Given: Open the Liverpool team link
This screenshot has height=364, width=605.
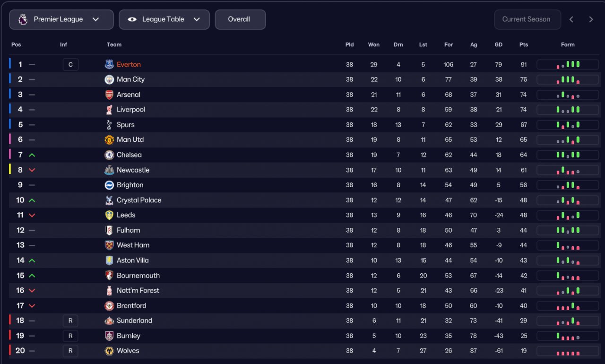Looking at the screenshot, I should click(x=131, y=110).
